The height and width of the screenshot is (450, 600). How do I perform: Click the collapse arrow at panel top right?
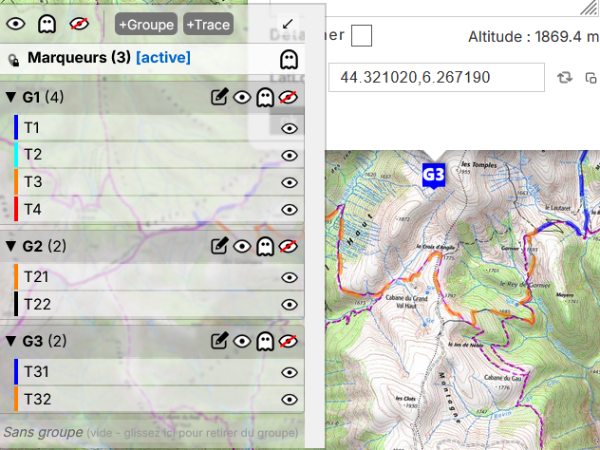point(288,23)
